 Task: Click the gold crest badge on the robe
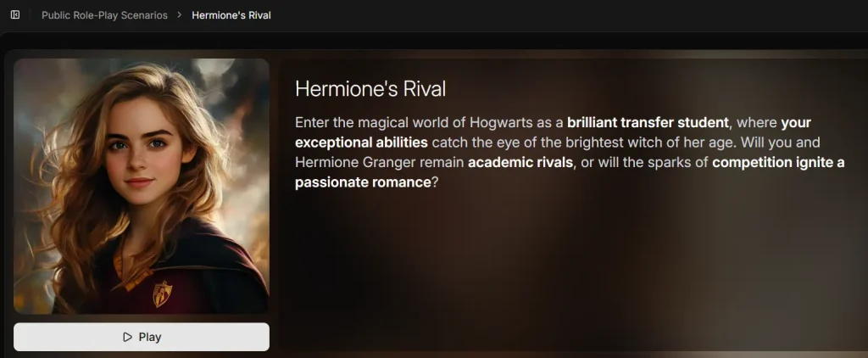162,294
